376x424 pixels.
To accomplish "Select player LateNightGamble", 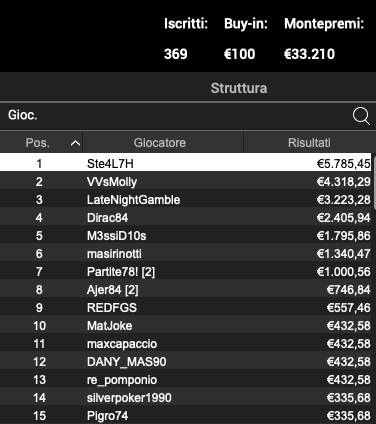I will pyautogui.click(x=185, y=200).
